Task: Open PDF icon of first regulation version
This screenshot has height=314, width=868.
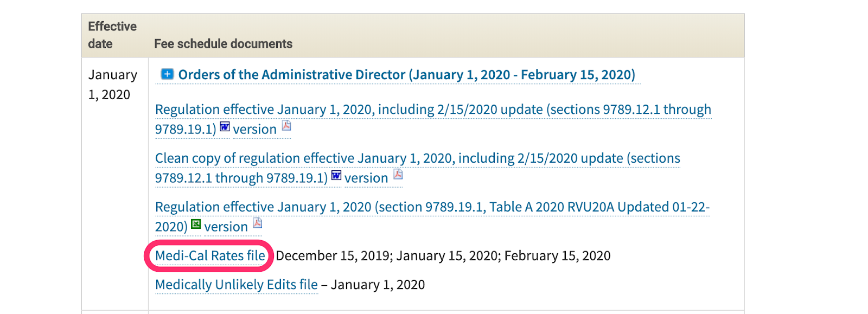Action: pyautogui.click(x=286, y=126)
